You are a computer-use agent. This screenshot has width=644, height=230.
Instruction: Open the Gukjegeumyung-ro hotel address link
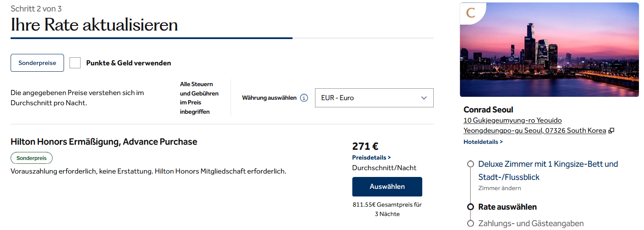513,121
